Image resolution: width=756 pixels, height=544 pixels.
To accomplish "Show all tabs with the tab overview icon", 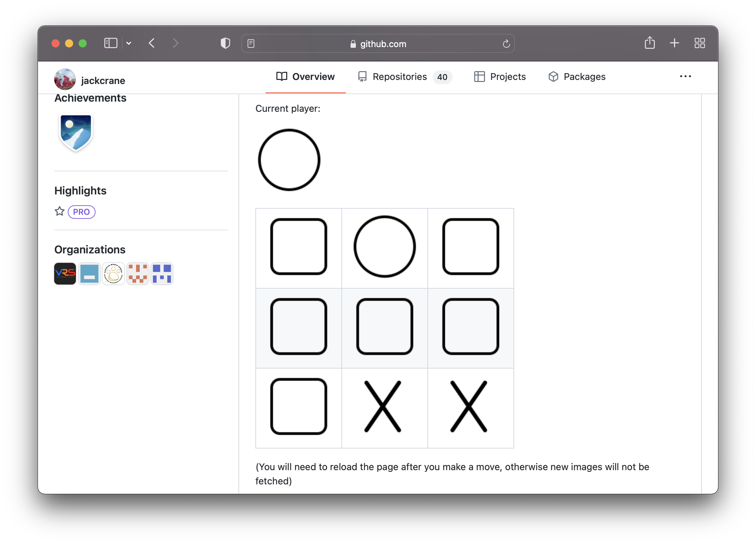I will 699,43.
